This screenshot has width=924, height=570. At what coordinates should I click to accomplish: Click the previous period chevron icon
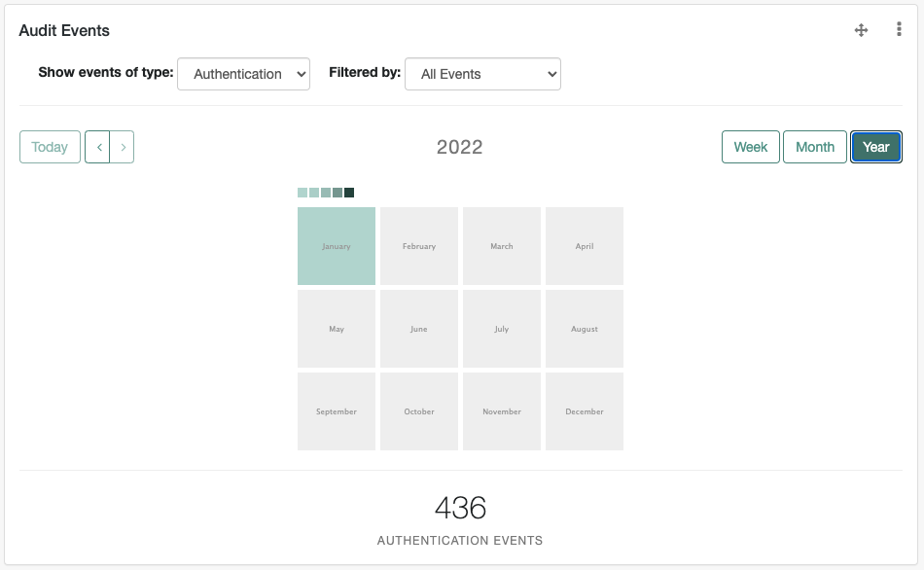99,147
